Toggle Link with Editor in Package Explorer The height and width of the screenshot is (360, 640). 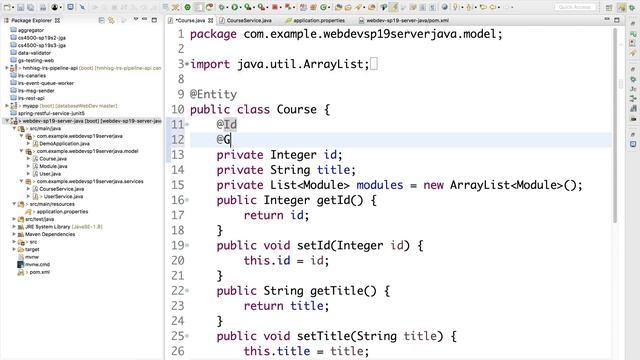tap(111, 20)
